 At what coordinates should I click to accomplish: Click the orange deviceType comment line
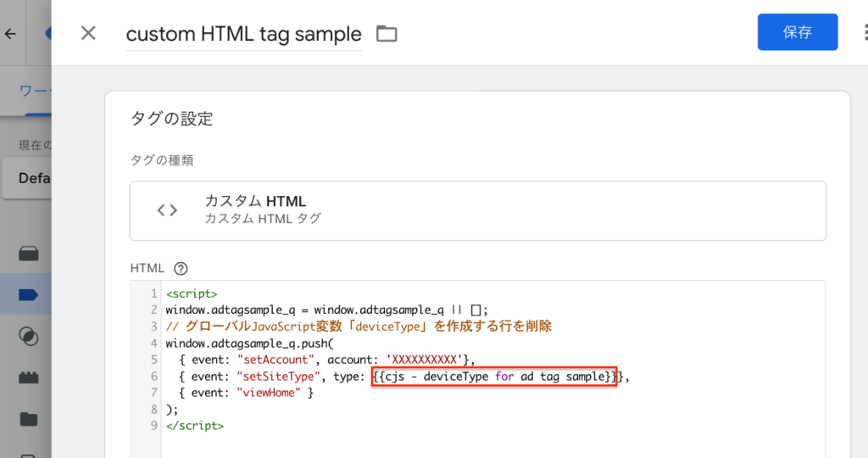(359, 327)
